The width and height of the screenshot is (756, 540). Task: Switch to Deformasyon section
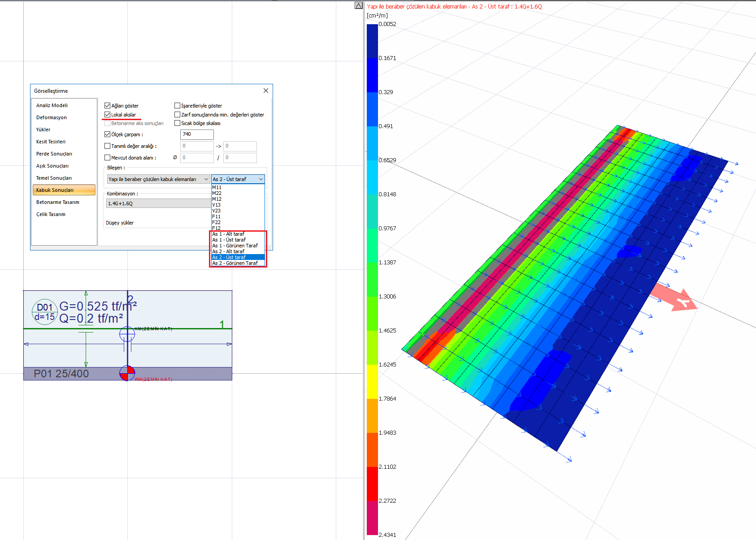click(52, 117)
